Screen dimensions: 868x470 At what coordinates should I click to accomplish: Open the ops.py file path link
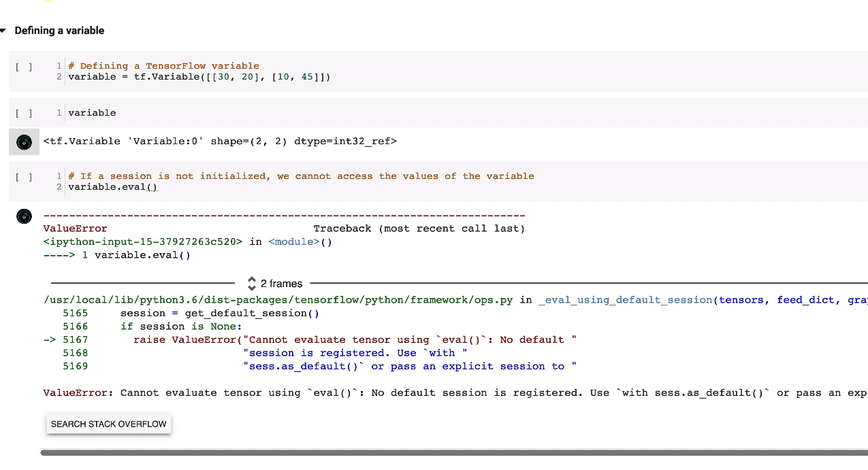point(278,300)
